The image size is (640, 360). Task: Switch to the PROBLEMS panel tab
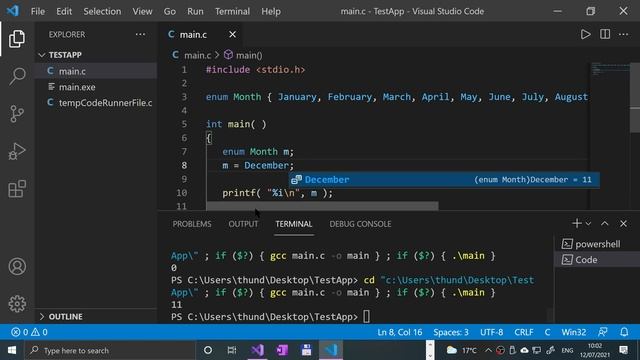192,224
